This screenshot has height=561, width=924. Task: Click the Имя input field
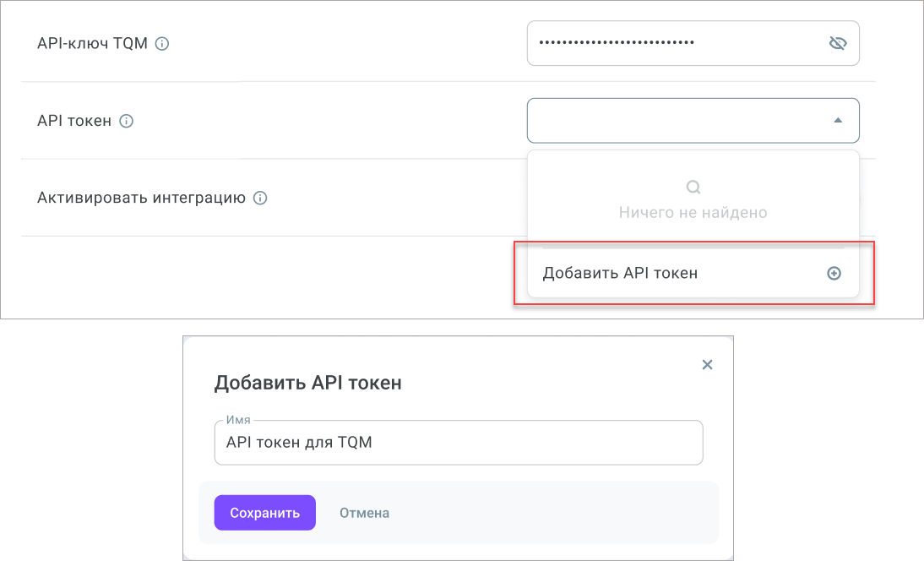click(x=459, y=443)
